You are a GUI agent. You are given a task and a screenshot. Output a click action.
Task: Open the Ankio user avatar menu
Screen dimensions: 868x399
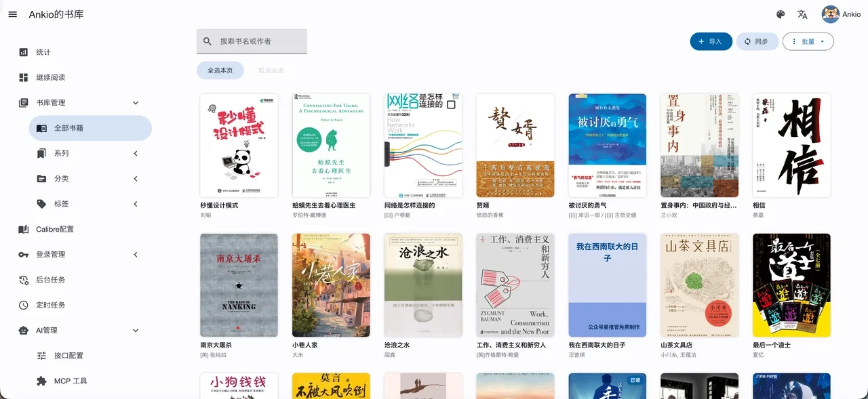pyautogui.click(x=831, y=14)
